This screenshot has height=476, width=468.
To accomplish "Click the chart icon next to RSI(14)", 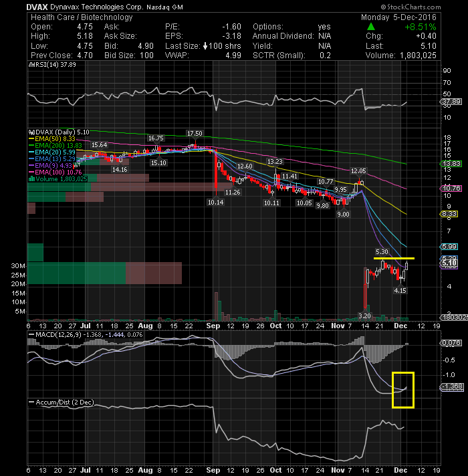I will coord(31,65).
